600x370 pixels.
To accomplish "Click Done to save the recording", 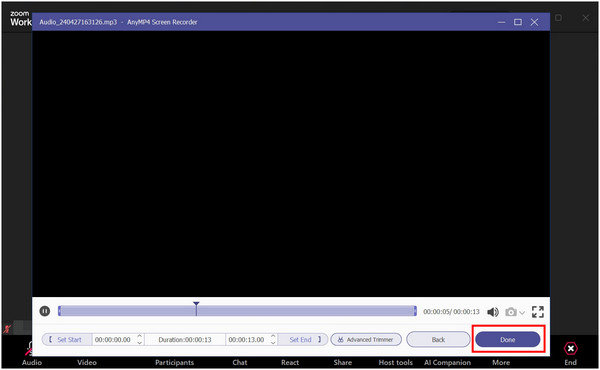I will 508,339.
